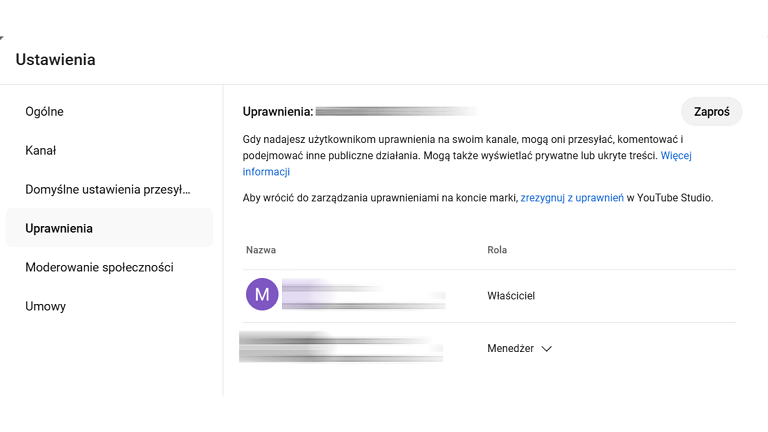Open Domyślne ustawienia przesyłania section
The height and width of the screenshot is (432, 768).
[x=109, y=190]
